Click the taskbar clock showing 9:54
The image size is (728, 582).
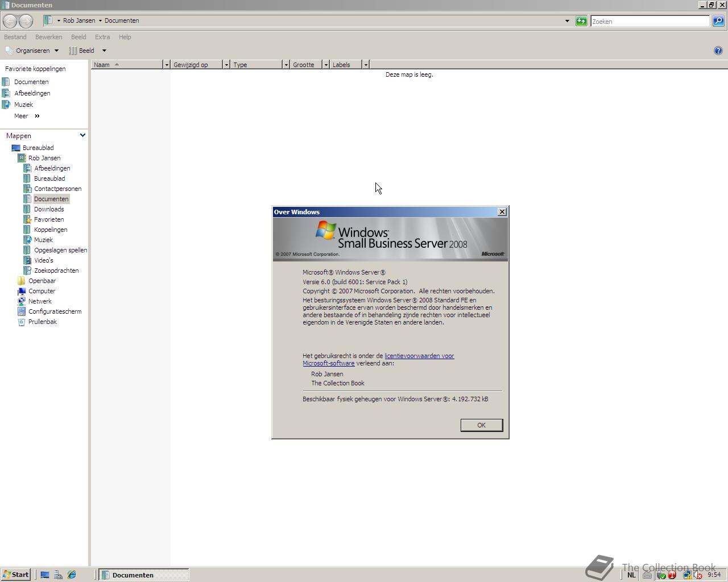pyautogui.click(x=714, y=575)
